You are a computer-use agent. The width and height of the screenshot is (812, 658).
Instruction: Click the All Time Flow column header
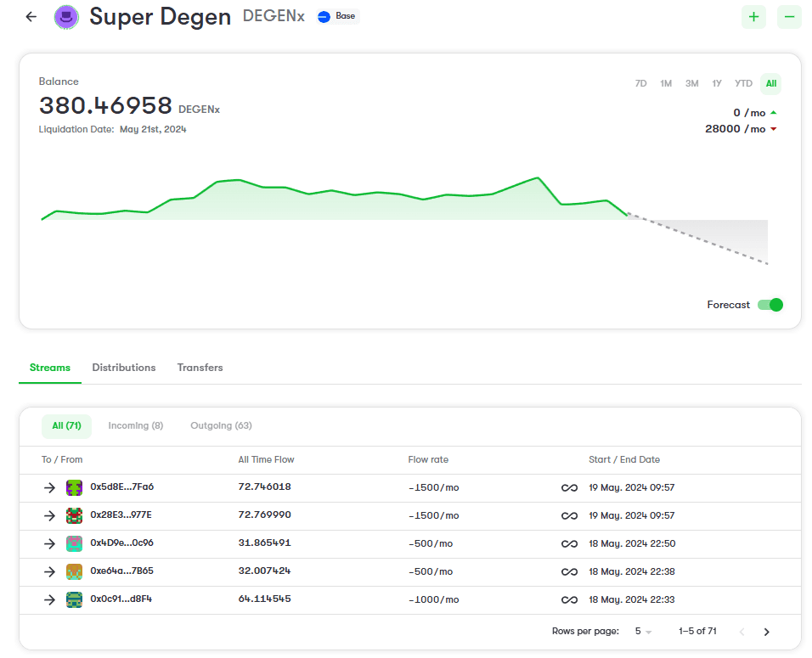click(x=266, y=459)
